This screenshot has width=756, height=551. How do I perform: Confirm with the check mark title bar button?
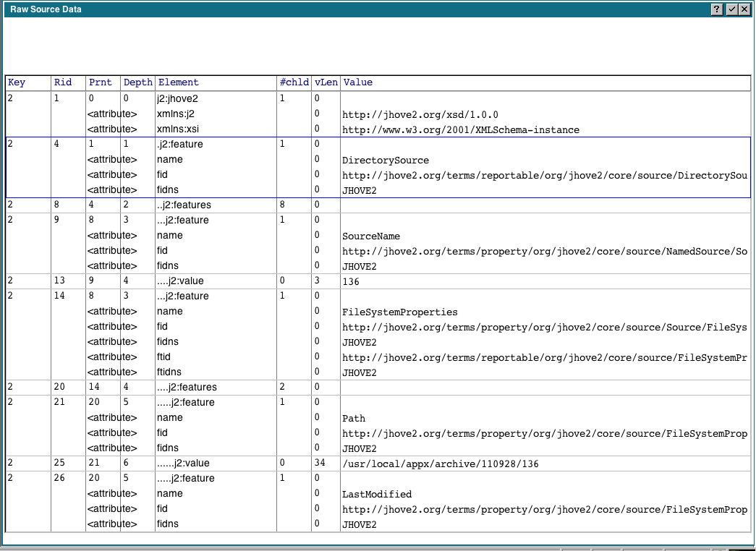tap(732, 9)
